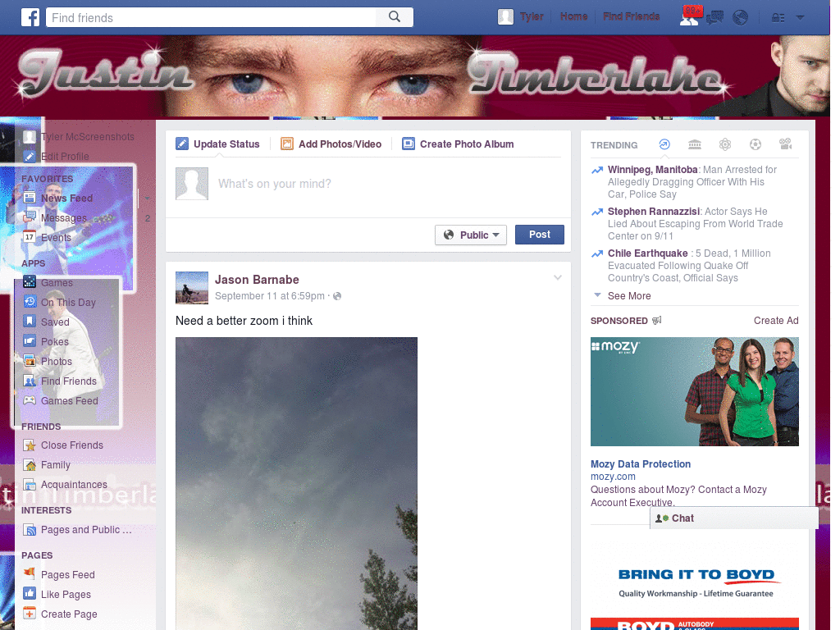The image size is (840, 630).
Task: Click the Like Pages thumbs-up icon
Action: click(30, 594)
